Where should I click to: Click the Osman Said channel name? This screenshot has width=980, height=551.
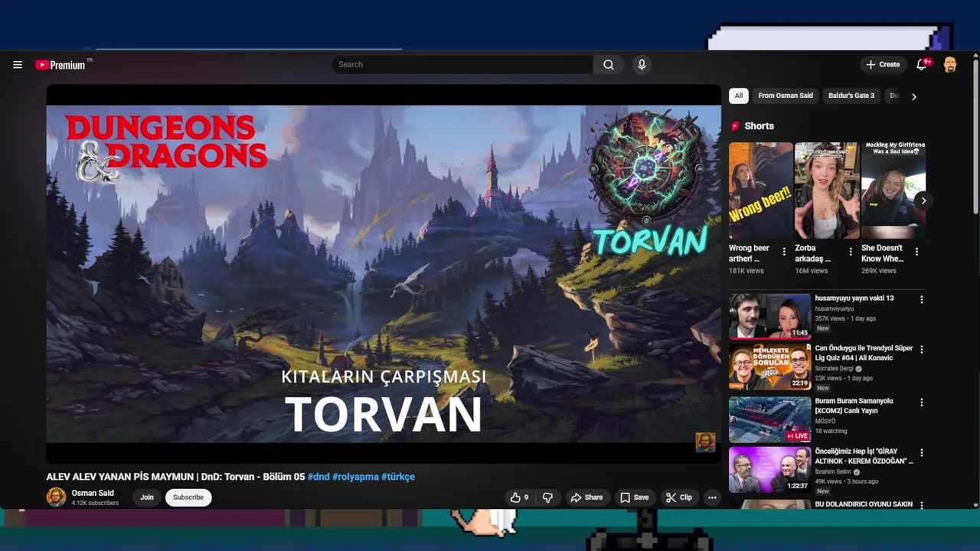coord(93,494)
